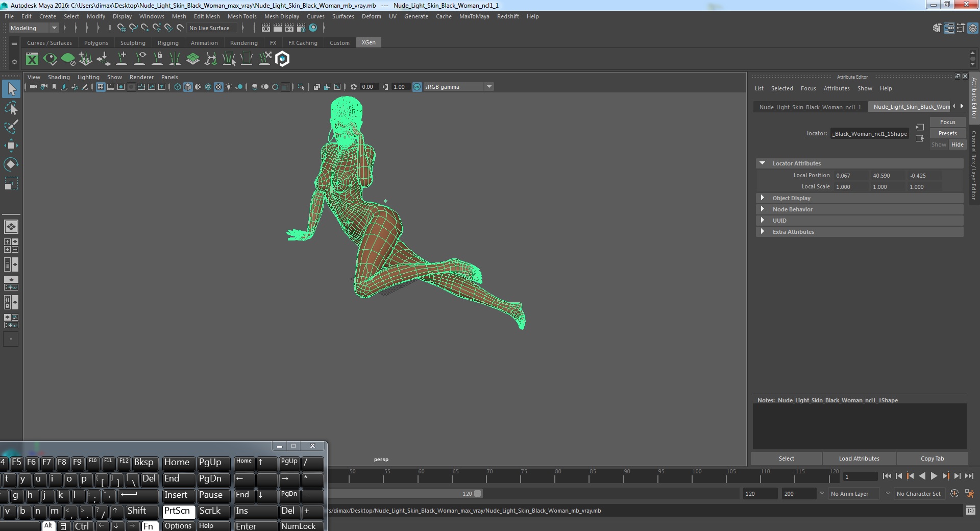The width and height of the screenshot is (980, 531).
Task: Click the Focus button
Action: pyautogui.click(x=947, y=122)
